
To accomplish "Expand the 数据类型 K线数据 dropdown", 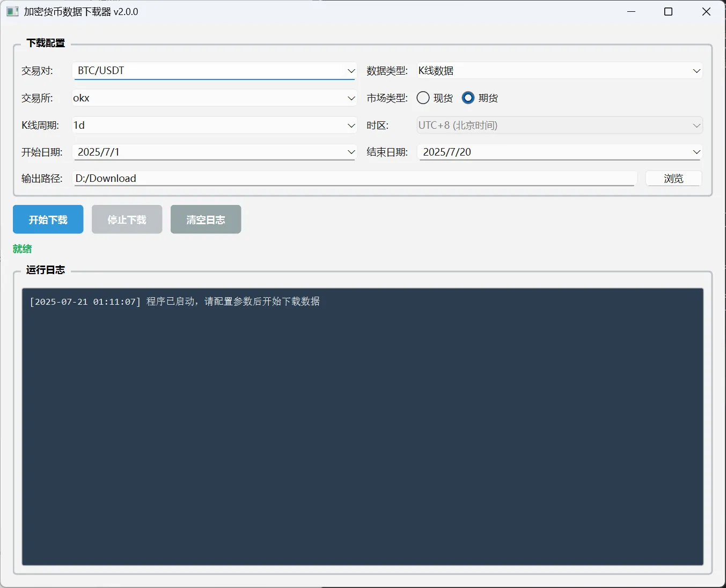I will click(x=696, y=71).
